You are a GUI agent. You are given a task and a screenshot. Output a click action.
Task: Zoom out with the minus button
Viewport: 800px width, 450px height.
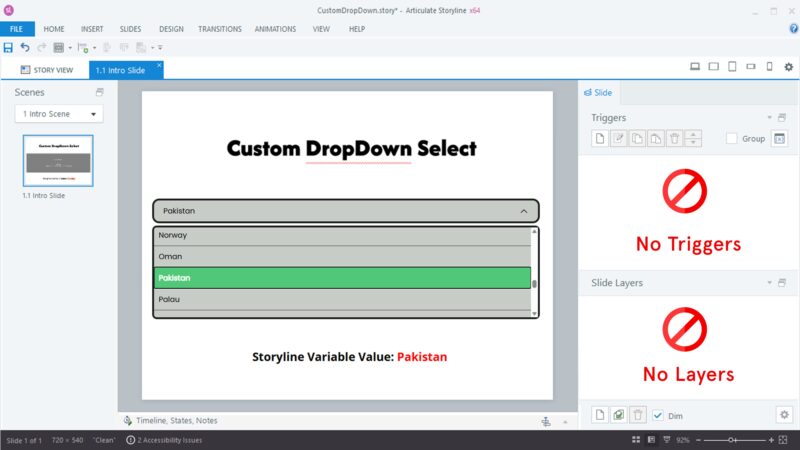pos(698,440)
